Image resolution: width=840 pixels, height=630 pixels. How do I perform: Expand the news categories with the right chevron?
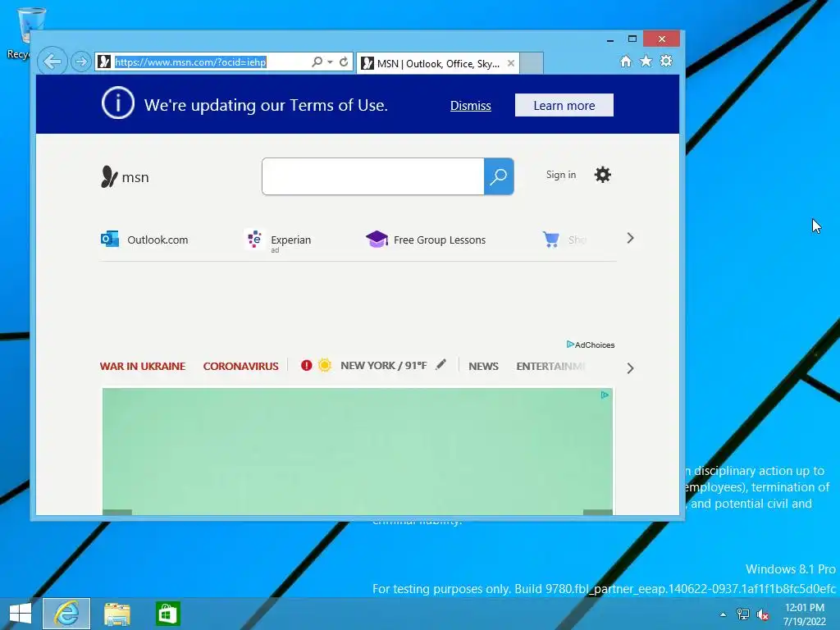click(631, 368)
